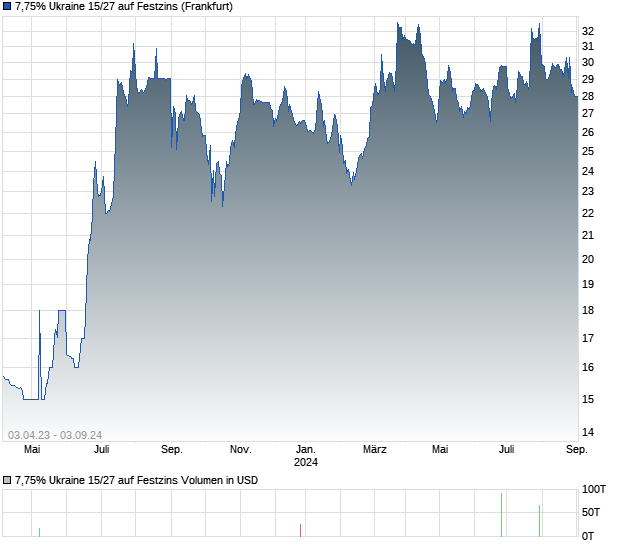Click the green volume bar left of the 50T label
This screenshot has height=546, width=620.
pyautogui.click(x=539, y=521)
